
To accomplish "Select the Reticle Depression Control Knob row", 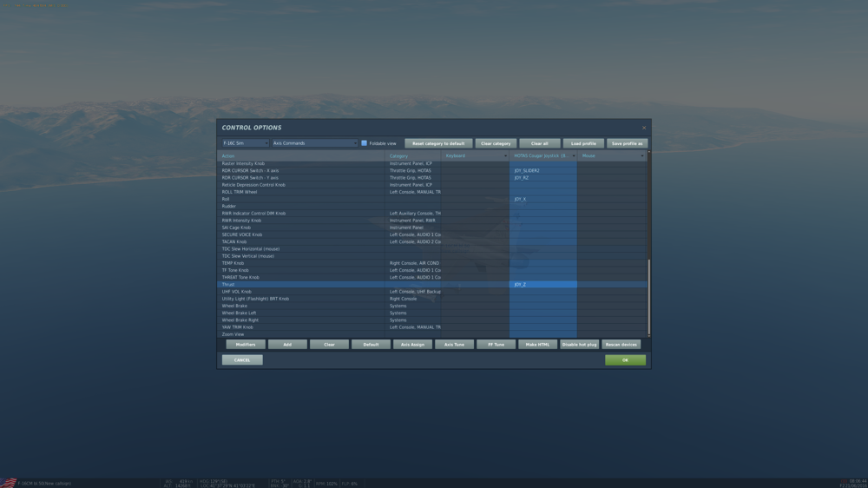I will (431, 186).
